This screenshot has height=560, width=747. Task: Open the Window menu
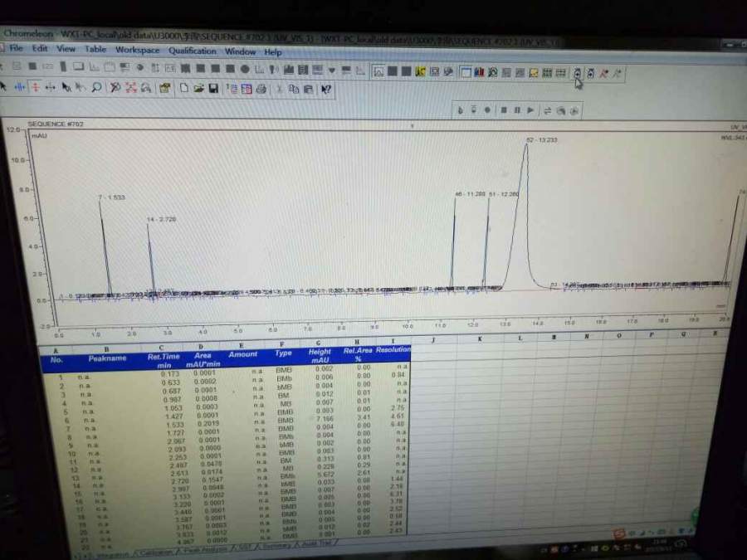[x=240, y=51]
